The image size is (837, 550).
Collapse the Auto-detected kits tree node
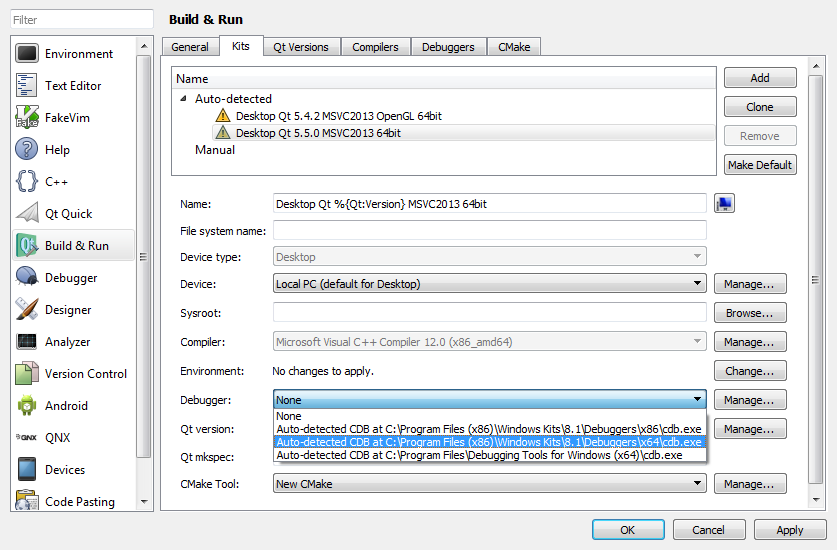(183, 99)
